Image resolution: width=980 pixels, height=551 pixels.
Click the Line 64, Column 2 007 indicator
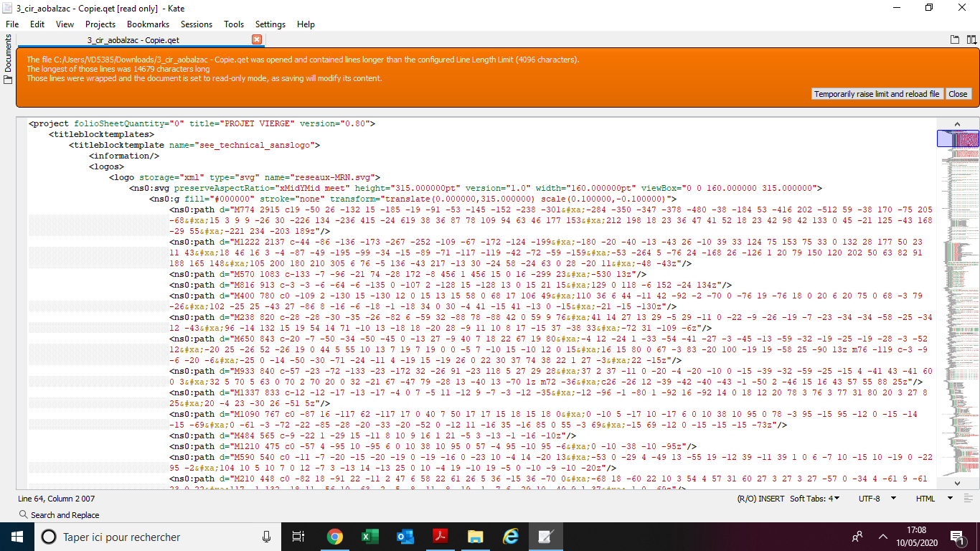pos(56,499)
